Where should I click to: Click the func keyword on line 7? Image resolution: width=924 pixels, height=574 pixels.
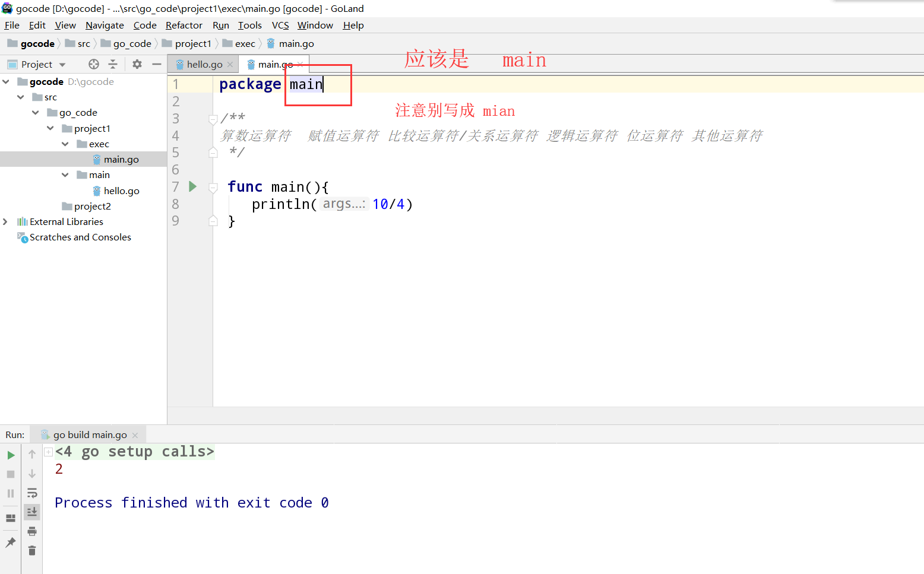tap(245, 187)
